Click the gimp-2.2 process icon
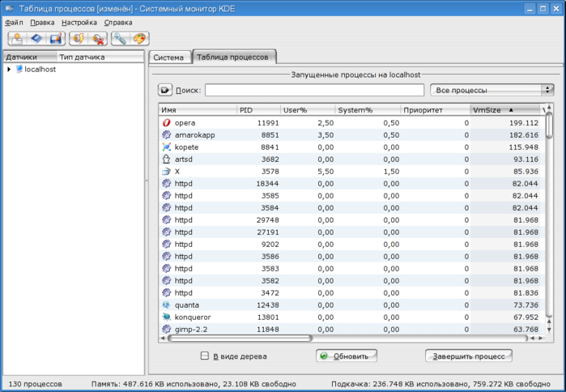 click(x=167, y=329)
